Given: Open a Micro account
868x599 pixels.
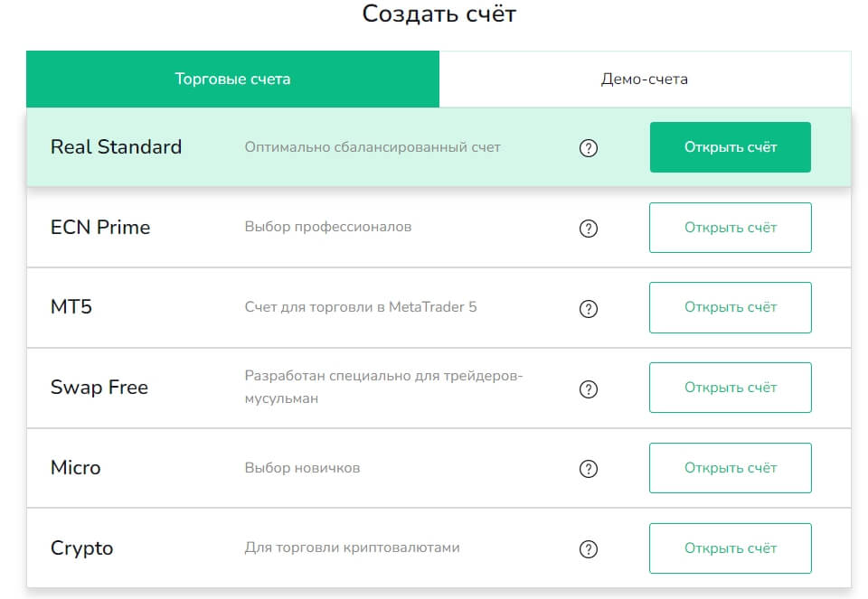Looking at the screenshot, I should [731, 468].
